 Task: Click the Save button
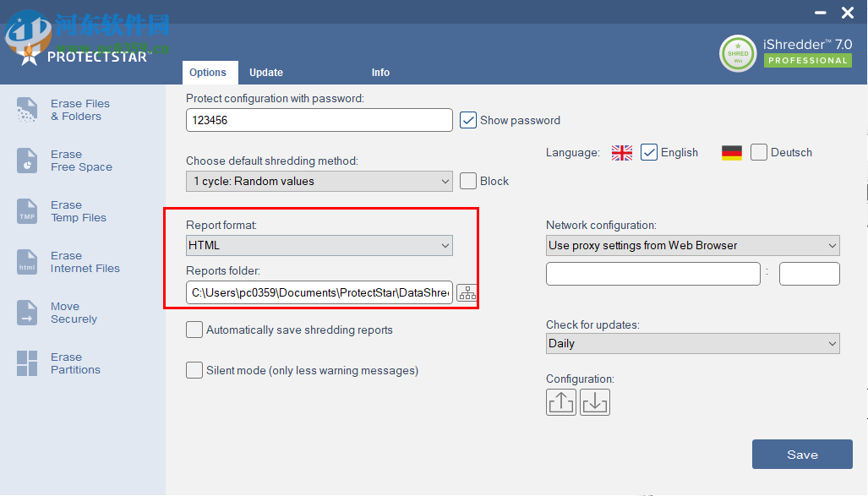802,455
